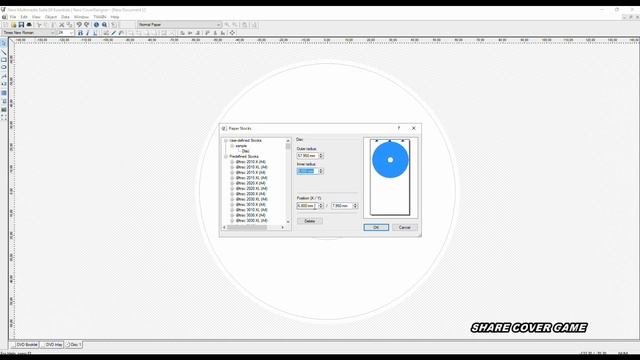
Task: Click the Outer radius spinner arrows
Action: pos(321,156)
